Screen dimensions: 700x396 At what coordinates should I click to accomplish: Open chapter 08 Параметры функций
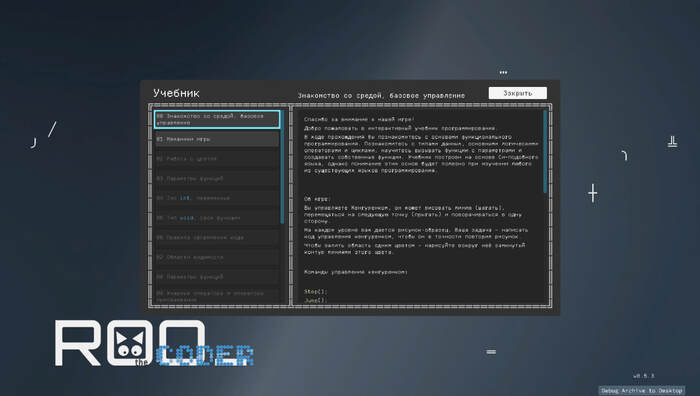click(x=217, y=277)
